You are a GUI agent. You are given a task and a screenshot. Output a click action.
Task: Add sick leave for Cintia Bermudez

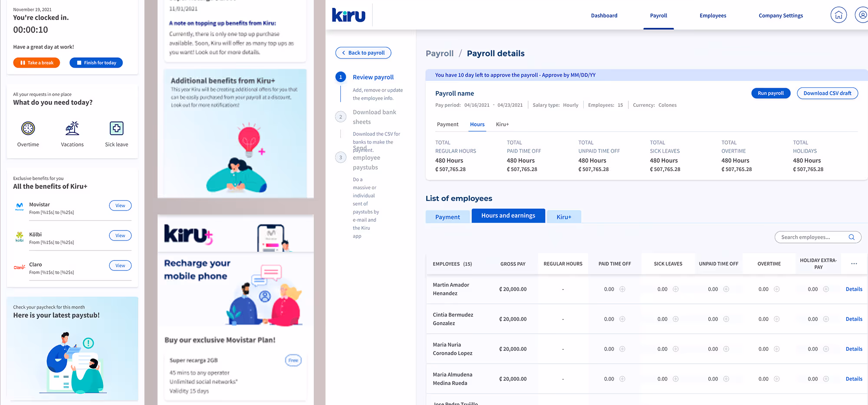(x=676, y=319)
